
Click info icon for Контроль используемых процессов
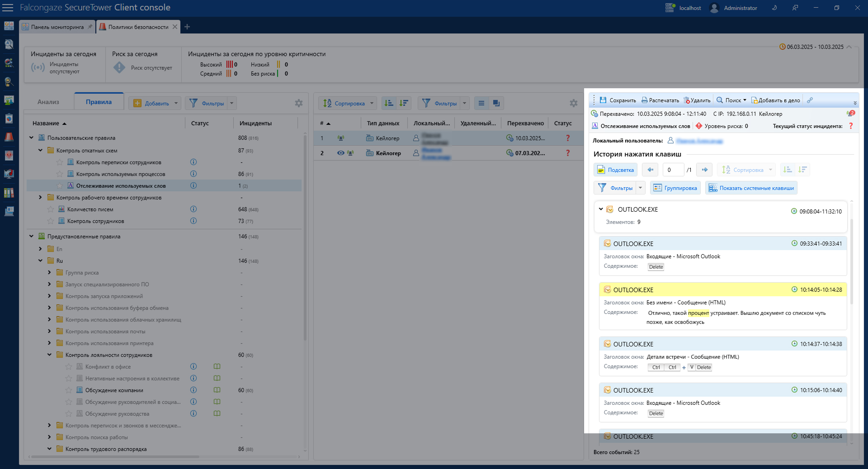(193, 174)
